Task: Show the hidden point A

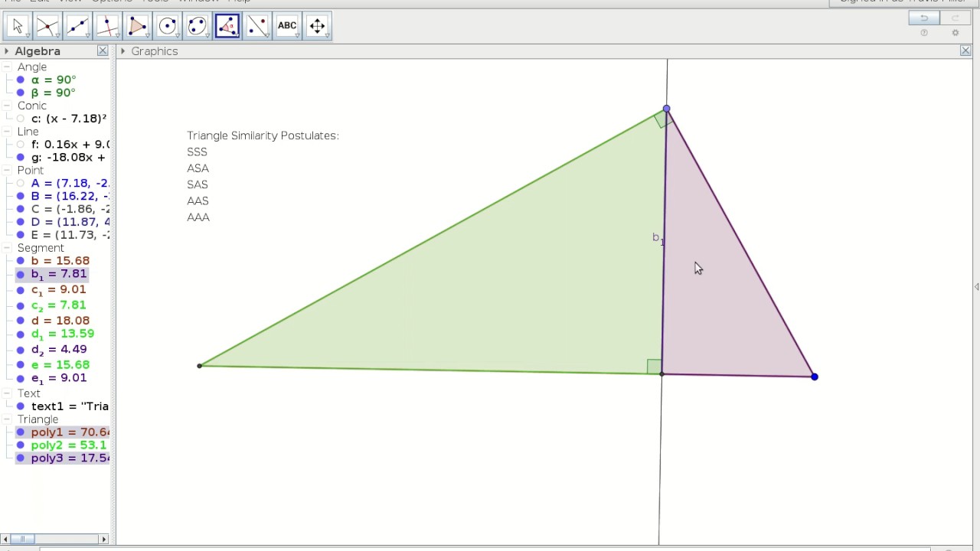Action: [x=21, y=184]
